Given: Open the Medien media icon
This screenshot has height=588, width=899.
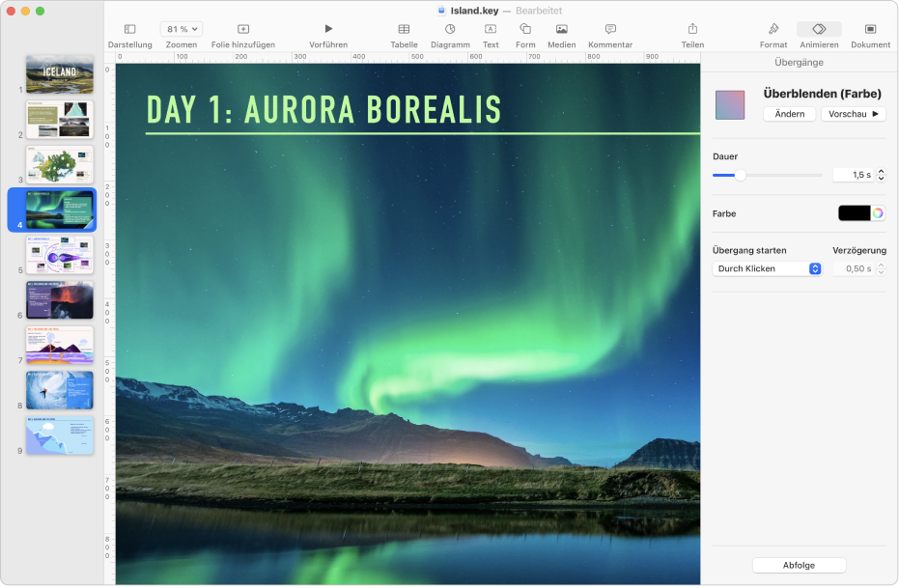Looking at the screenshot, I should [x=561, y=30].
